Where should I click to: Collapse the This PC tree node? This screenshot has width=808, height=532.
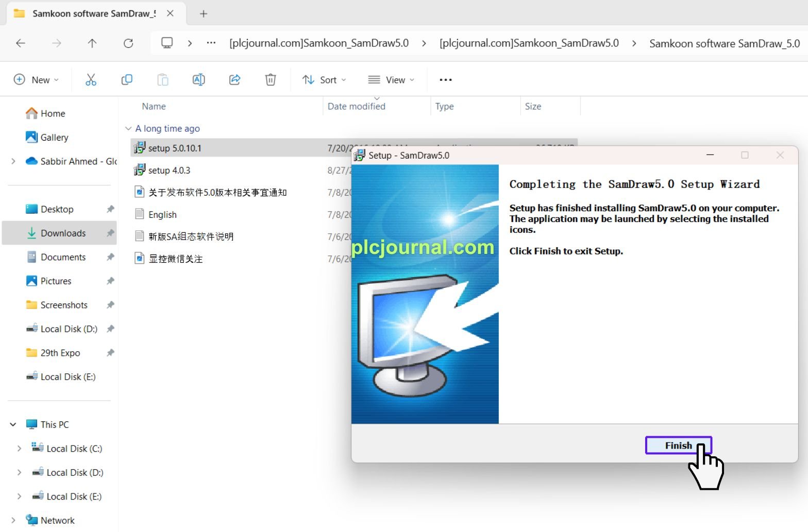click(x=13, y=424)
